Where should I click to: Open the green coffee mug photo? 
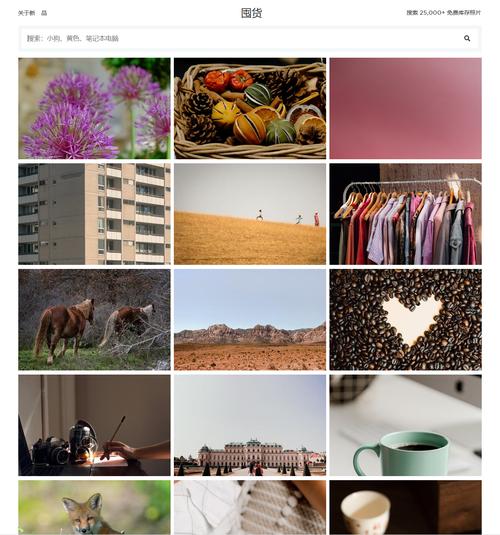(x=405, y=425)
